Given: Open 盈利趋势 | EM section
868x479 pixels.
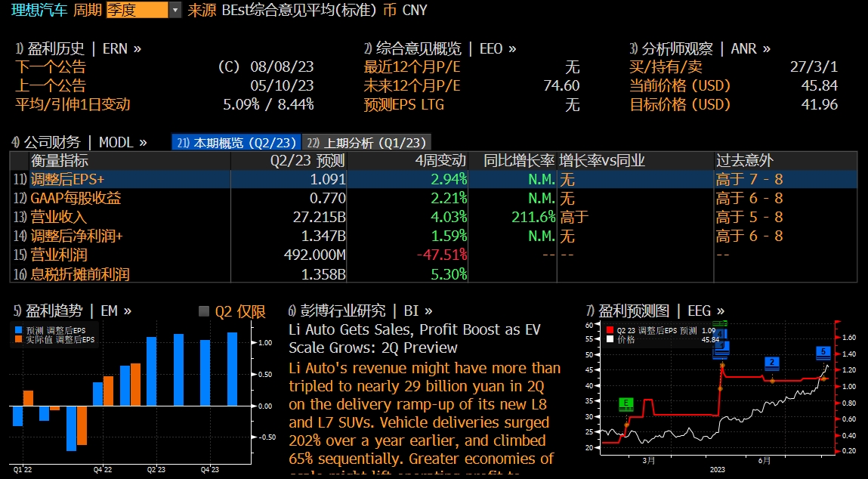Looking at the screenshot, I should pyautogui.click(x=72, y=311).
